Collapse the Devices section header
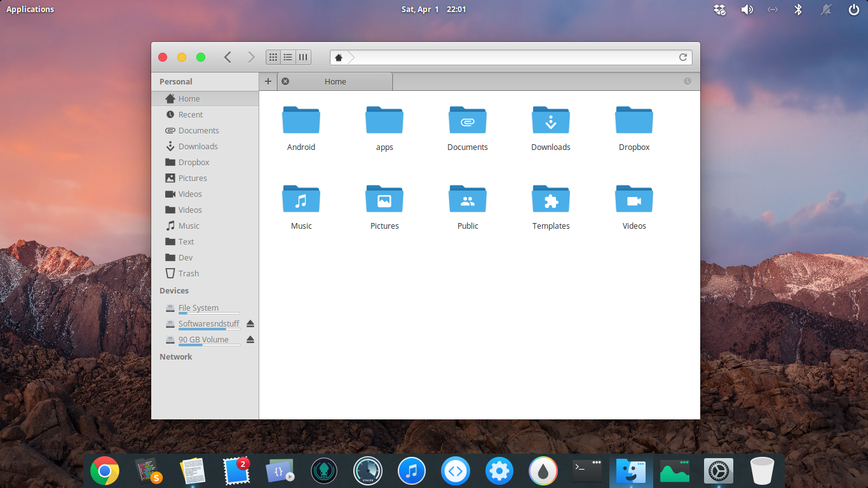868x488 pixels. click(174, 290)
